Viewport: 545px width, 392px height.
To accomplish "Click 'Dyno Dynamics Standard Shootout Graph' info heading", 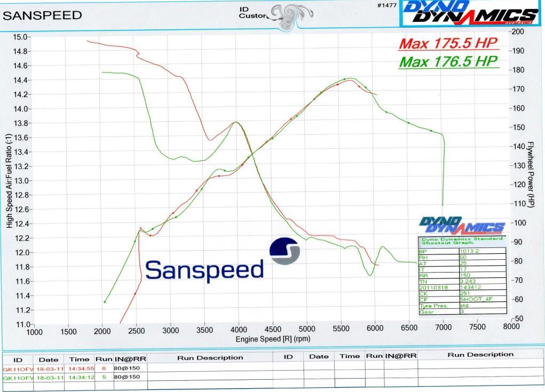I will point(462,241).
